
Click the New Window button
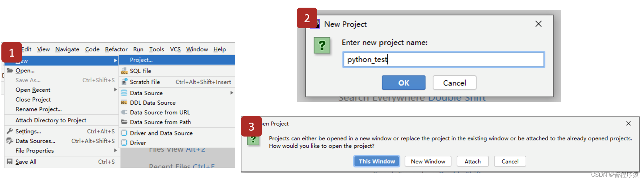428,162
